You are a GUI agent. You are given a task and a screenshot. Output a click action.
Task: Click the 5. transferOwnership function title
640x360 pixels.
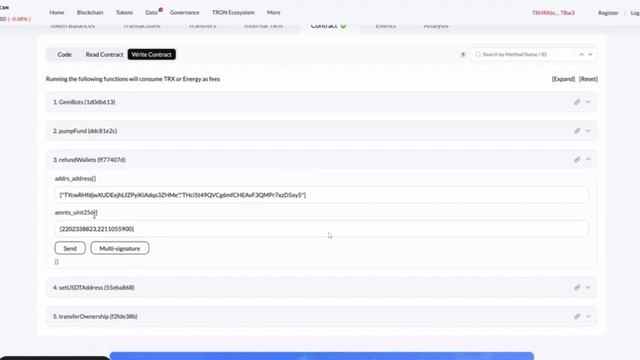95,316
